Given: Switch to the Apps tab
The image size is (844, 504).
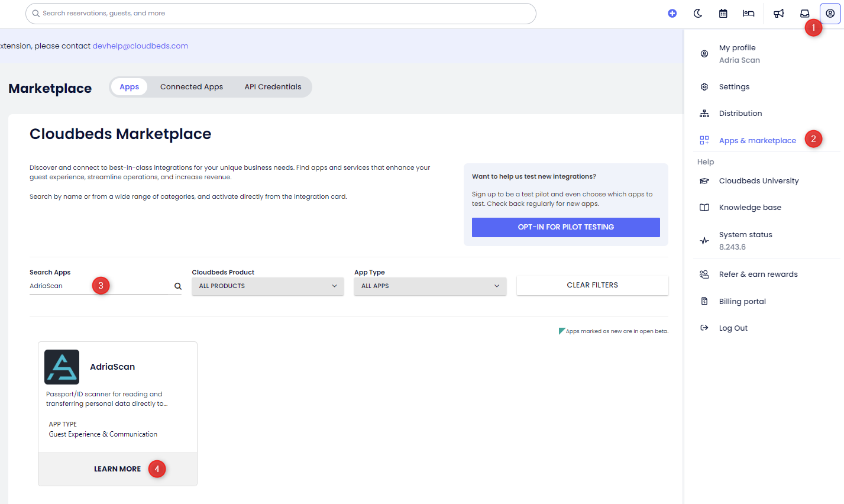Looking at the screenshot, I should pyautogui.click(x=129, y=87).
